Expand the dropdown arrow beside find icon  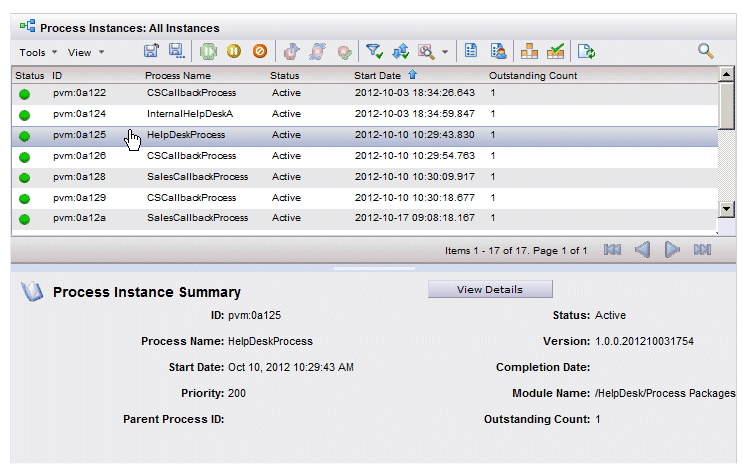(x=444, y=52)
